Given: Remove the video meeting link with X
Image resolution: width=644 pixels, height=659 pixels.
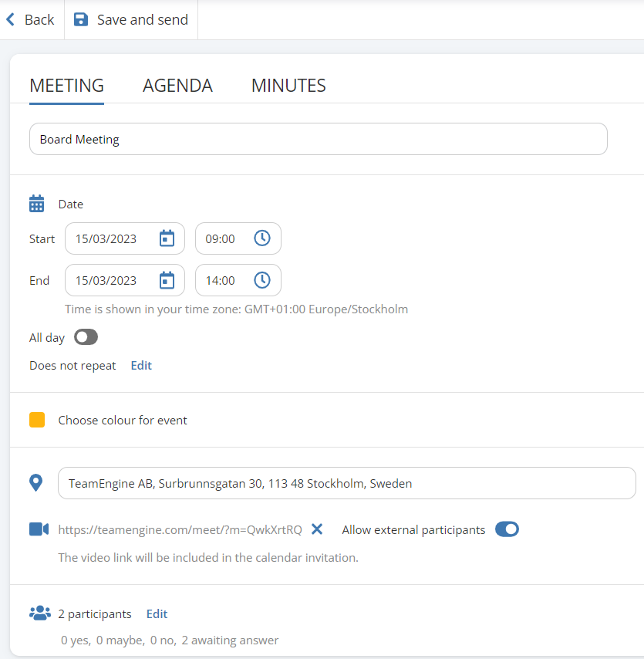Looking at the screenshot, I should pos(317,529).
